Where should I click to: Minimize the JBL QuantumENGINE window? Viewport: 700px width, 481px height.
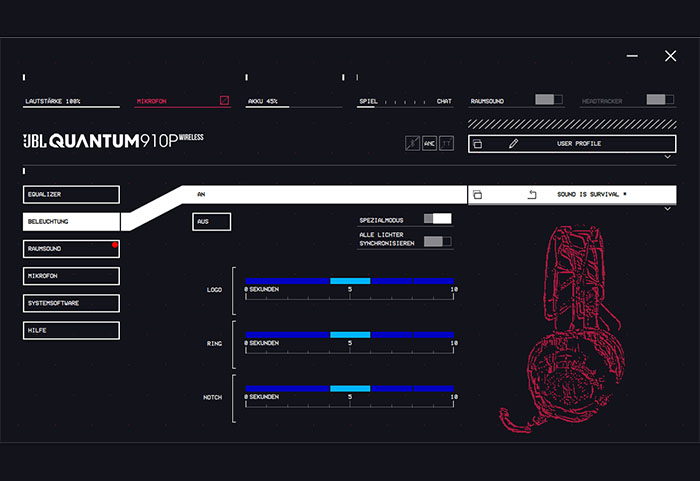(632, 56)
